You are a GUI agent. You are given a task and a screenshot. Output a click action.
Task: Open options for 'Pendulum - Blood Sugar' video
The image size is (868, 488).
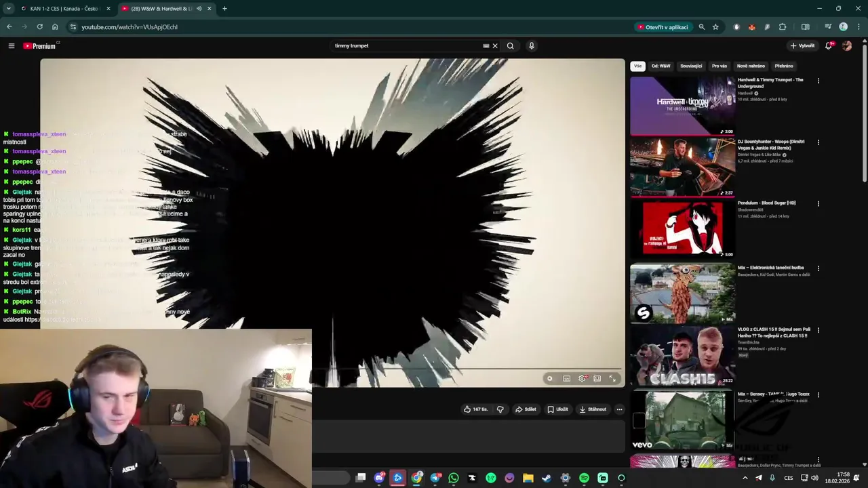[x=818, y=203]
